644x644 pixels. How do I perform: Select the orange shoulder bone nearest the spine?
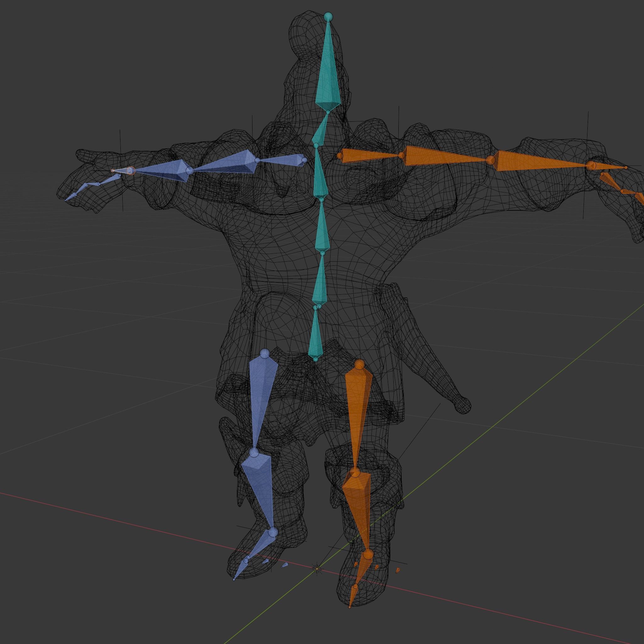(370, 155)
